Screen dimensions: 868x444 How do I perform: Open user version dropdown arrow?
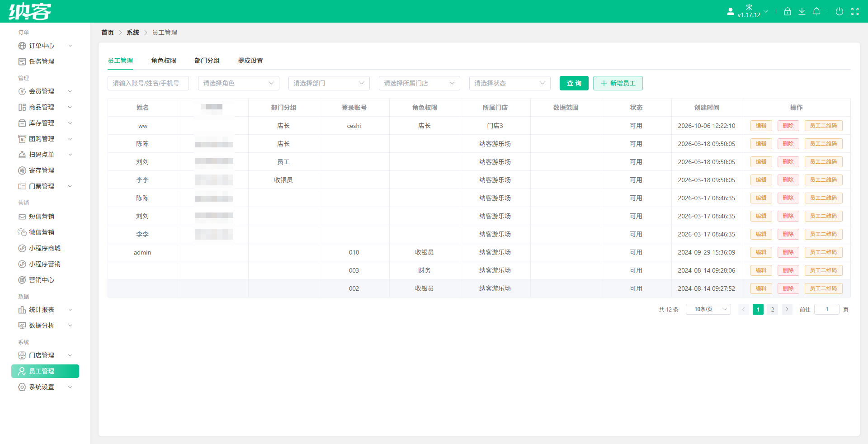tap(766, 11)
